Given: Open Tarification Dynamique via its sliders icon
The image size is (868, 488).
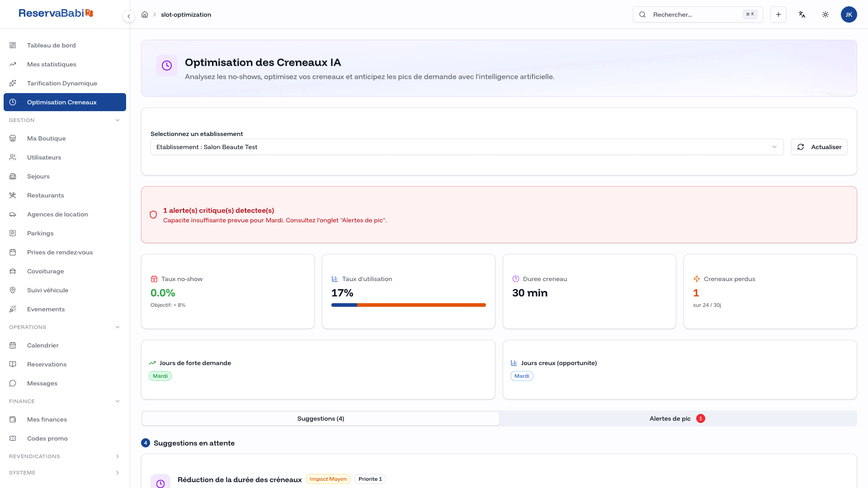Looking at the screenshot, I should (13, 83).
